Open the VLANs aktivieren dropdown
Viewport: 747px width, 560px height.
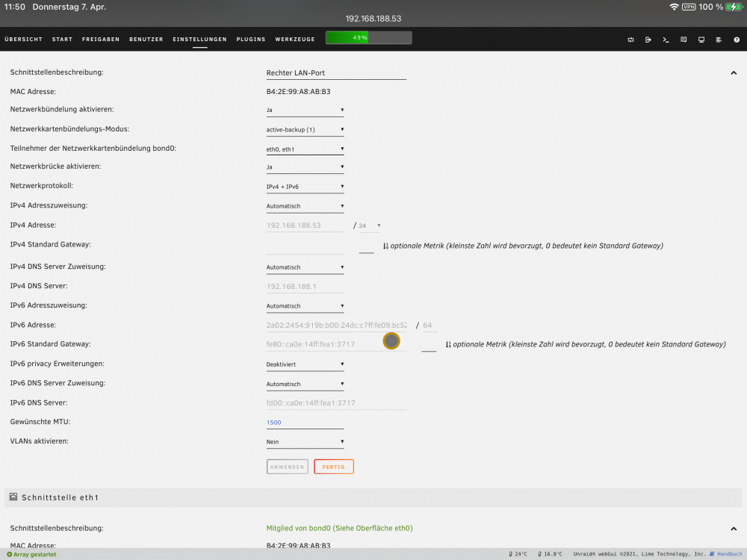(x=305, y=442)
